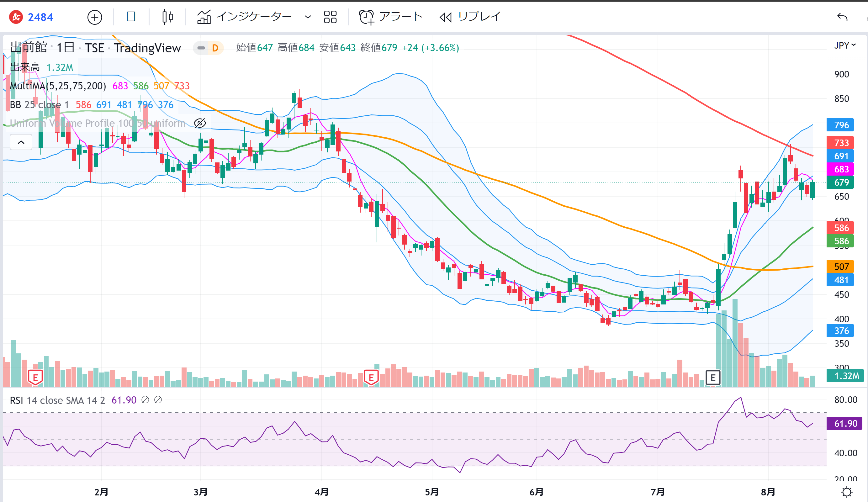Viewport: 868px width, 502px height.
Task: Click the 2月 time axis label
Action: [x=101, y=492]
